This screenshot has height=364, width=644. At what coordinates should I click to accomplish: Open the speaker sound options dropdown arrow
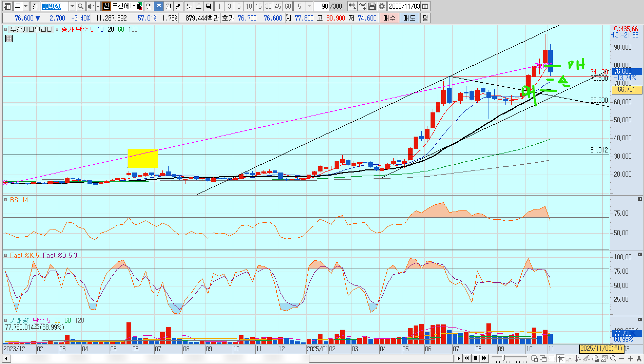click(x=98, y=6)
